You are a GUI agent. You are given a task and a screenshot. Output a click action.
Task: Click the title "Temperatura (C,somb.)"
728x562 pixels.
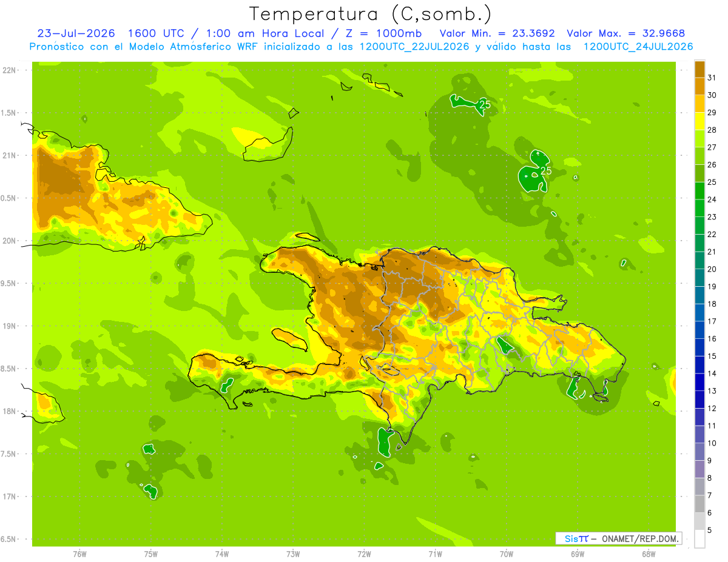(x=371, y=14)
